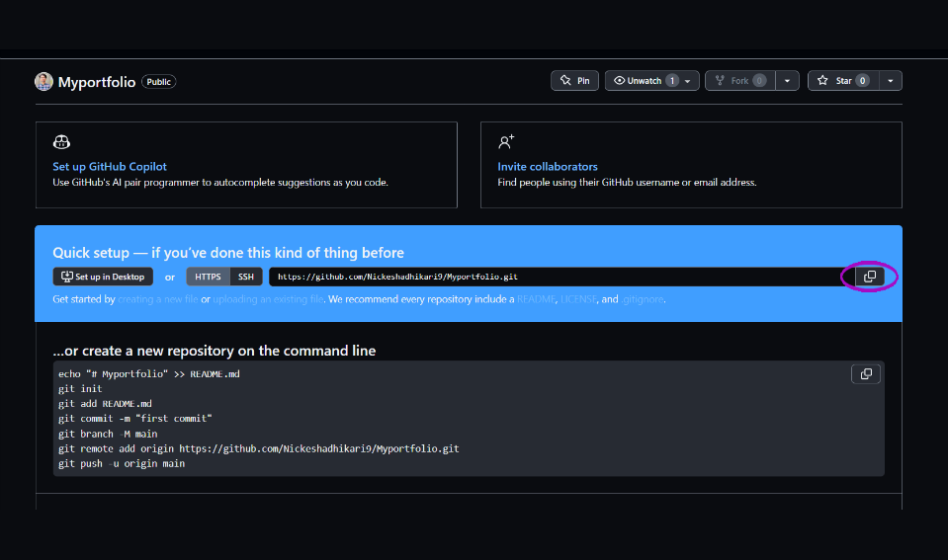Pin the repository with Pin button
948x560 pixels.
(574, 80)
